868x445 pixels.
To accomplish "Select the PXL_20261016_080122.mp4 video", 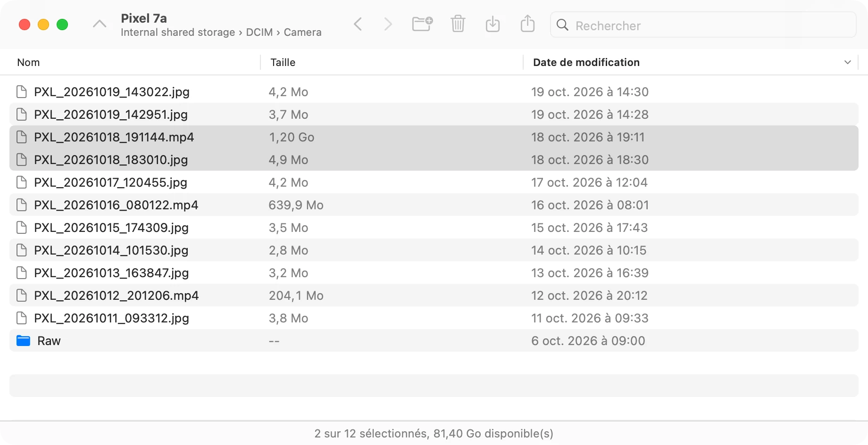I will tap(434, 205).
